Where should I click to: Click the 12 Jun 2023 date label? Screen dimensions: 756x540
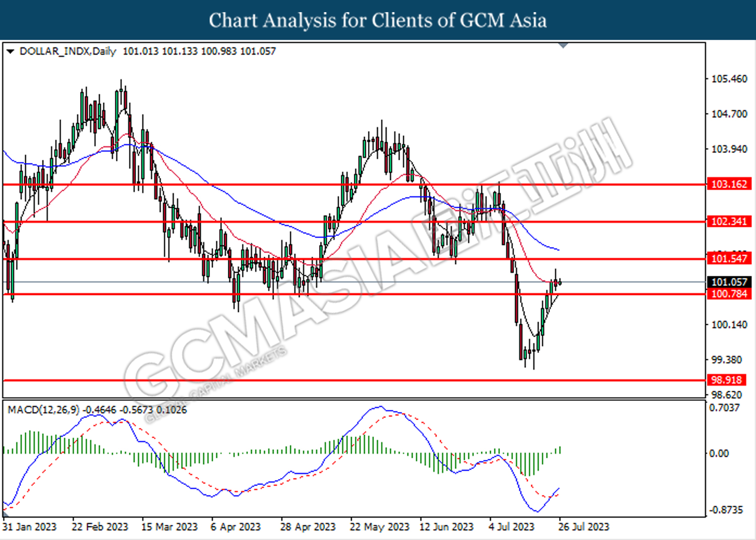pos(447,527)
